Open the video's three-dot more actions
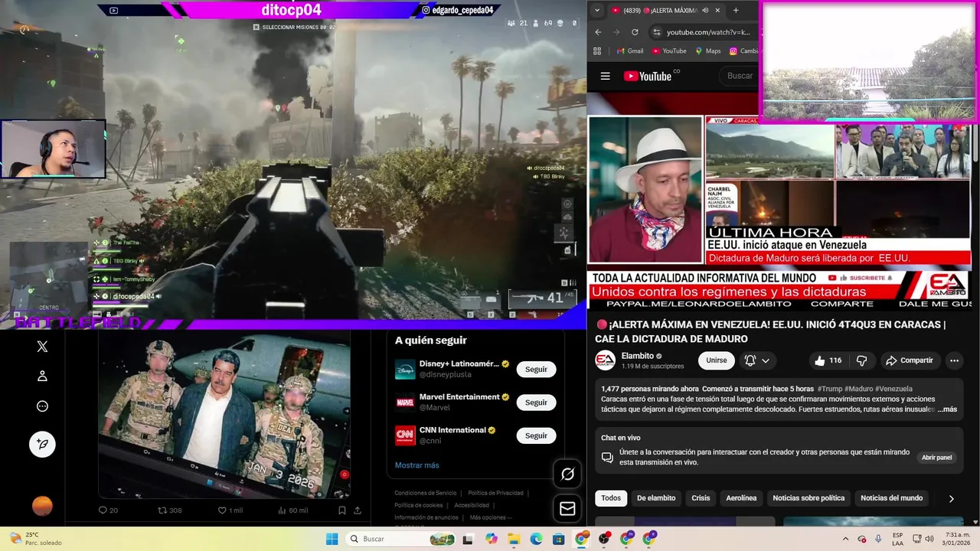Viewport: 980px width, 551px height. coord(954,360)
